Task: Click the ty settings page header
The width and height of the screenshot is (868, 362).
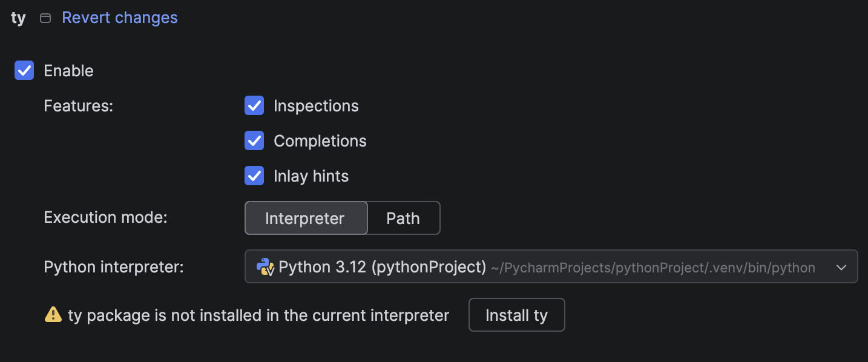Action: [18, 18]
